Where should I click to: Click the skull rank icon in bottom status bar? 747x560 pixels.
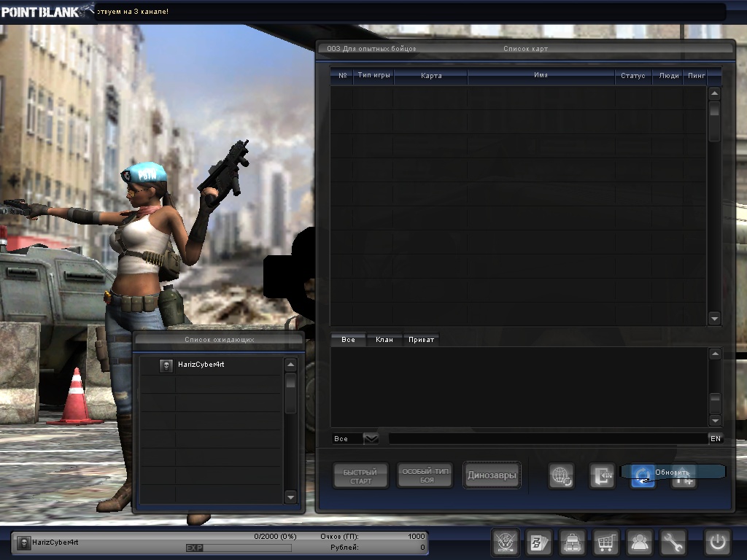pyautogui.click(x=23, y=542)
